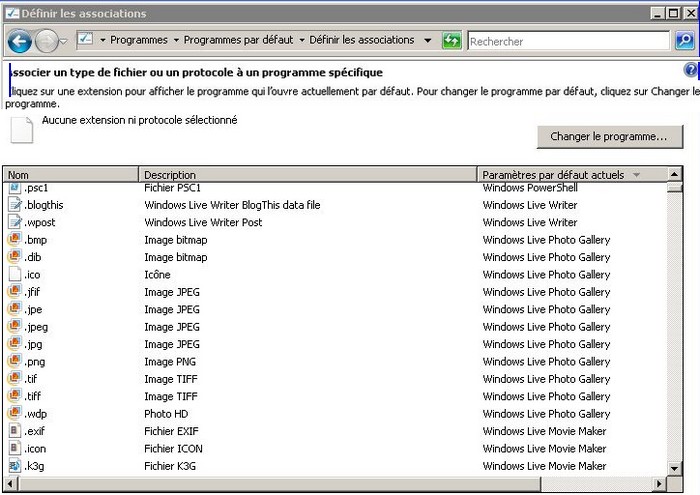Screen dimensions: 700x495
Task: Click Windows Live Movie Maker for .k3g row
Action: [544, 466]
